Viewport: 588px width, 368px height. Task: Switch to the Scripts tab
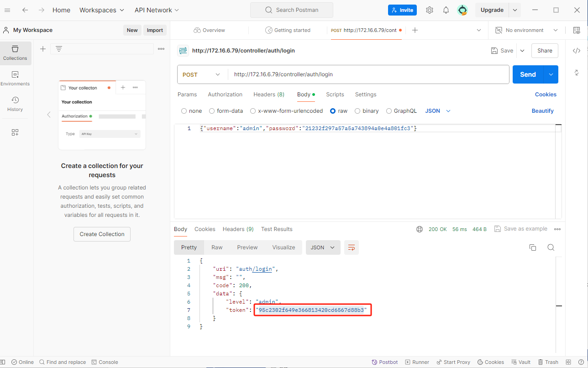pos(335,95)
